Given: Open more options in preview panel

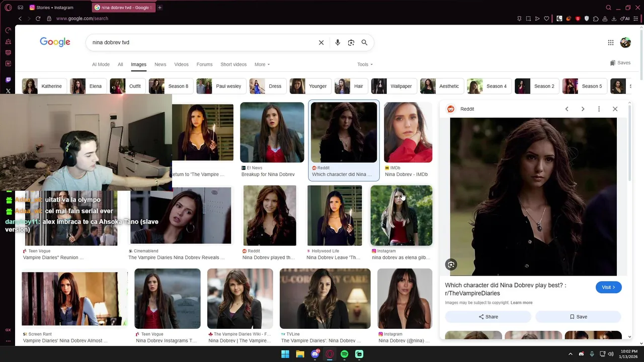Looking at the screenshot, I should coord(599,109).
